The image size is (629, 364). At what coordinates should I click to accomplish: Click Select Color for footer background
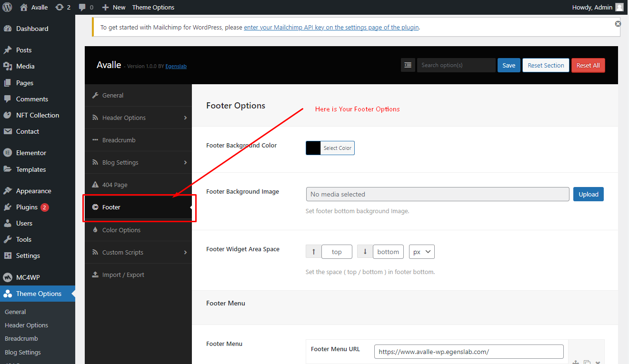point(338,148)
